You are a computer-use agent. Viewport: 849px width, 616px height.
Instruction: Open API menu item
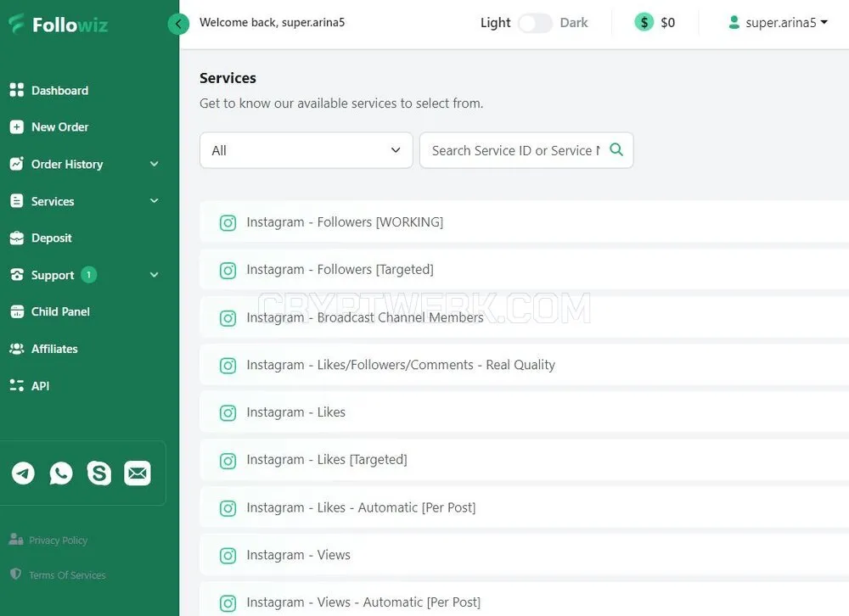(40, 386)
